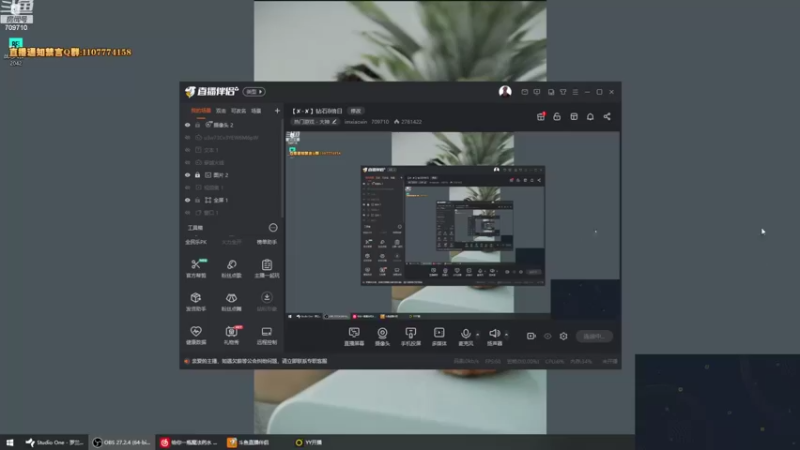Click the notice text in status bar
800x450 pixels.
(x=259, y=361)
